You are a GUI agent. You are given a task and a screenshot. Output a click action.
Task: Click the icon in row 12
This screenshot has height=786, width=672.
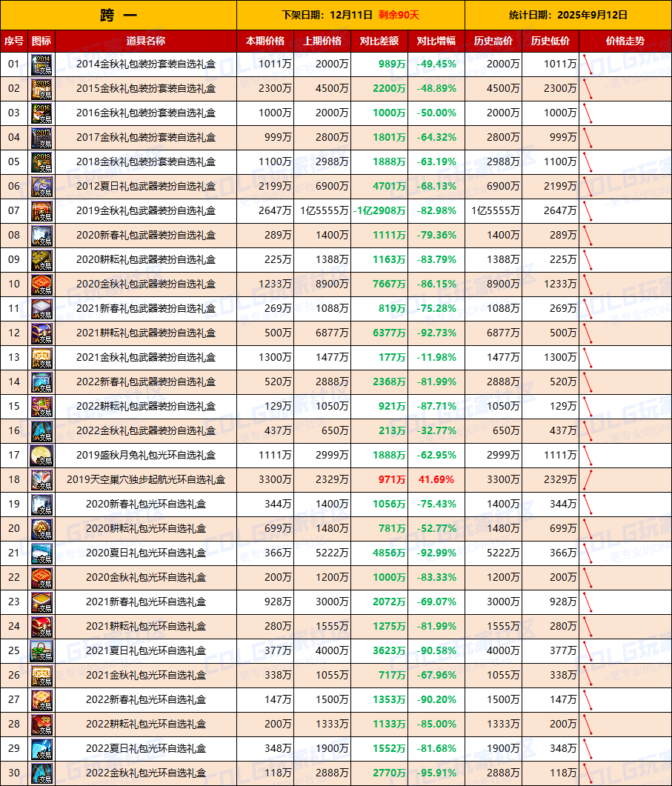41,333
